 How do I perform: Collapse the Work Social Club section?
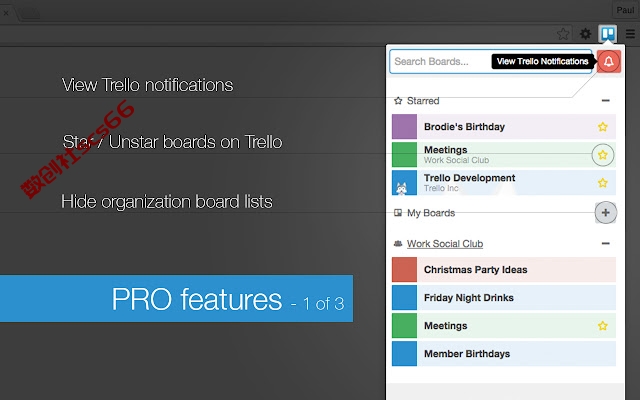coord(605,243)
